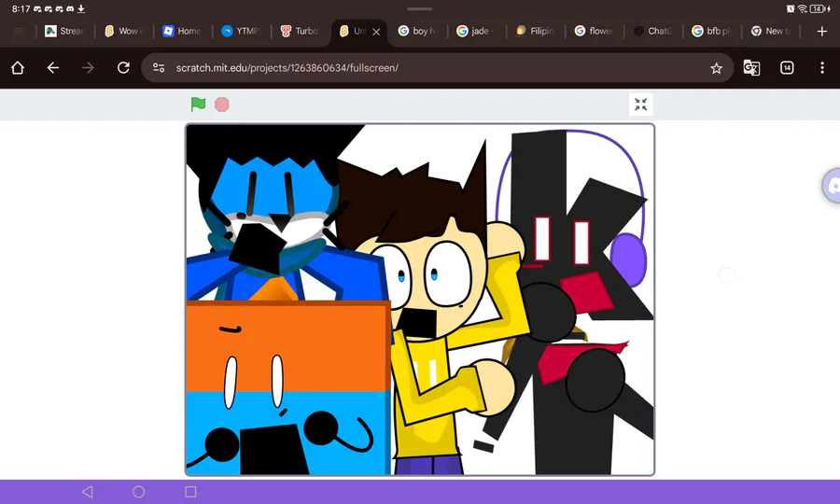Reload the Scratch page
This screenshot has height=504, width=840.
coord(123,68)
